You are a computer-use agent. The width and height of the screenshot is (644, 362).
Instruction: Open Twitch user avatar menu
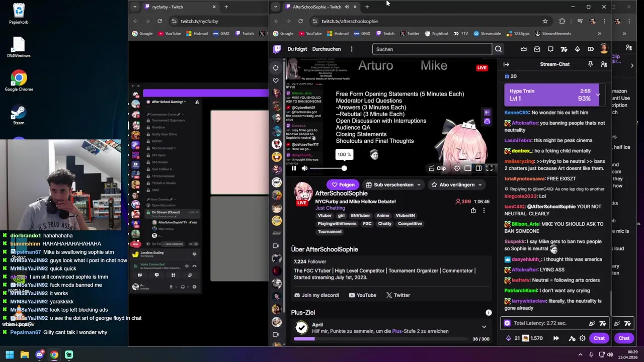pyautogui.click(x=604, y=49)
